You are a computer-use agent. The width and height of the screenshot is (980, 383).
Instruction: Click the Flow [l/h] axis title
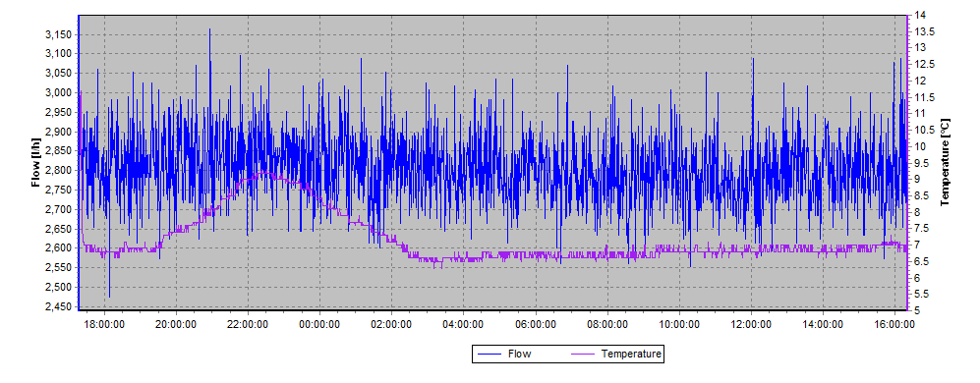(35, 162)
